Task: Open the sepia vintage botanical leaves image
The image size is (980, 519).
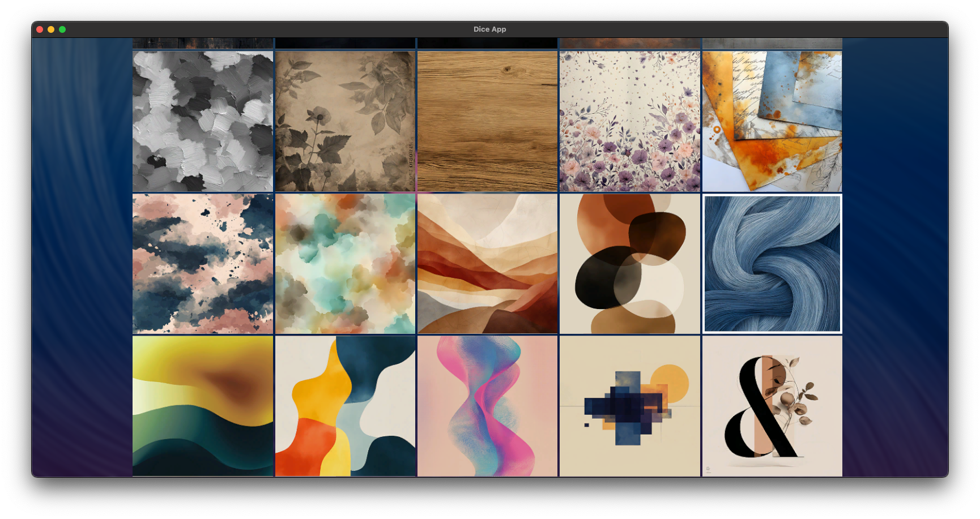Action: (345, 121)
